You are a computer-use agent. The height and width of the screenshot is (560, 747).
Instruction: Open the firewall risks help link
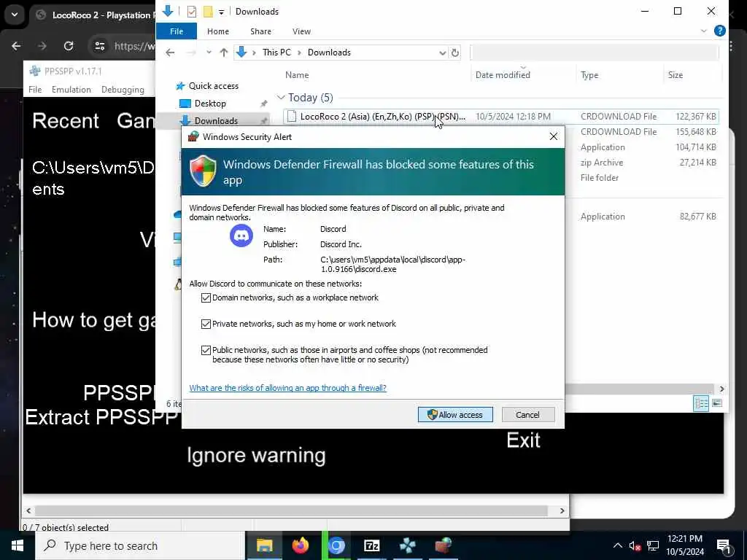click(287, 388)
